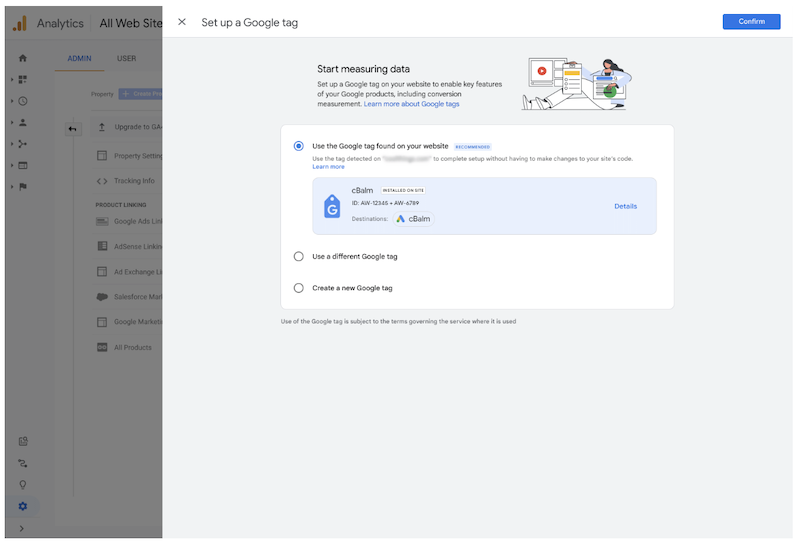Open the Behavior icon in sidebar

point(22,165)
